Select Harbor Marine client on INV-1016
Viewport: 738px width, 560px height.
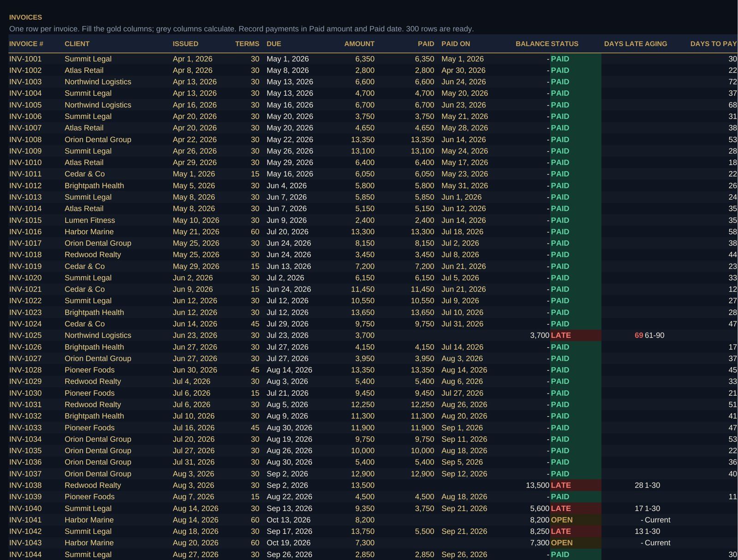(89, 232)
